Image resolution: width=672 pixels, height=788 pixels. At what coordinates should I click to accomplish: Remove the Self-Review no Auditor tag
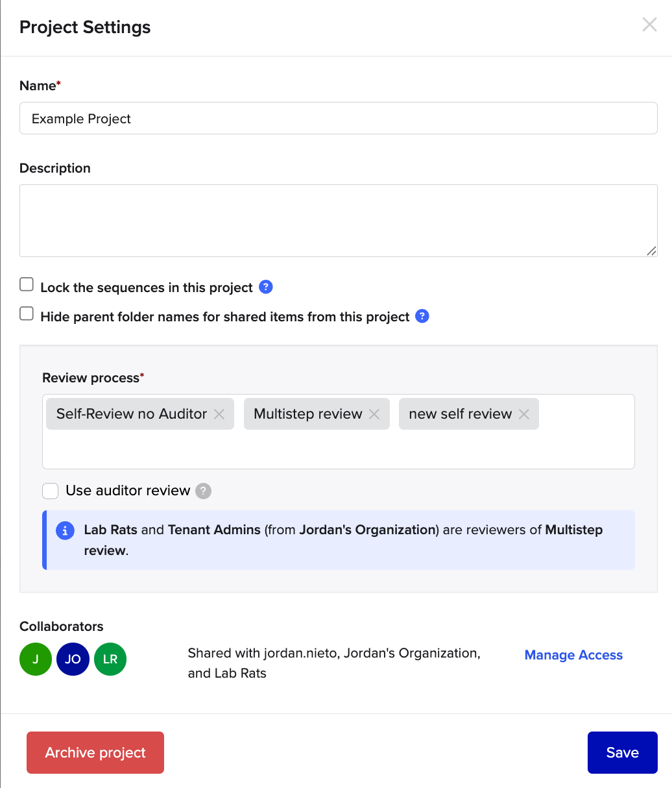(x=219, y=414)
